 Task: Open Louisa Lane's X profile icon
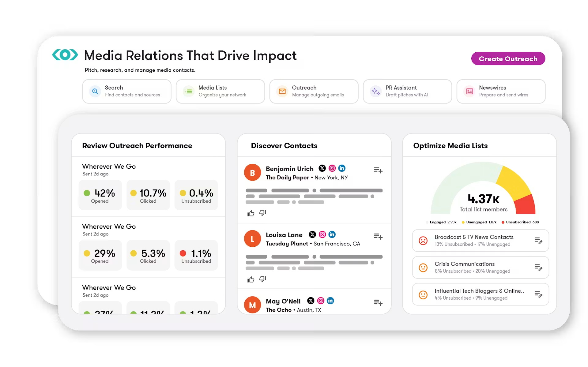point(312,234)
